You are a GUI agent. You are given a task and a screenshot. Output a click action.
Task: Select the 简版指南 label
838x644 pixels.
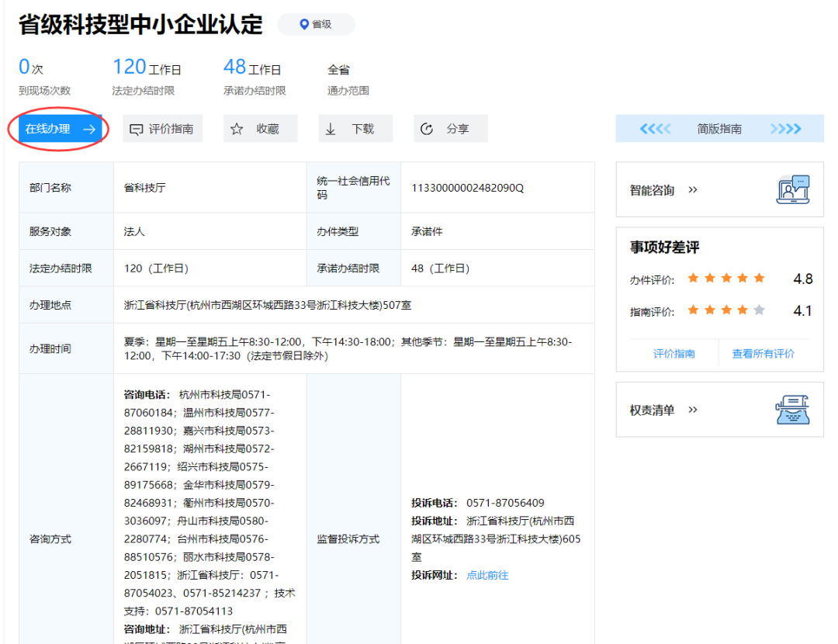719,129
